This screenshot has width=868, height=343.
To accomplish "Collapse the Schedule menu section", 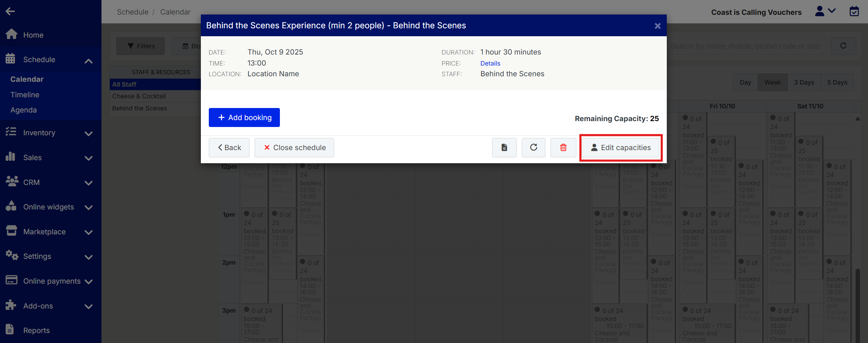I will [88, 61].
